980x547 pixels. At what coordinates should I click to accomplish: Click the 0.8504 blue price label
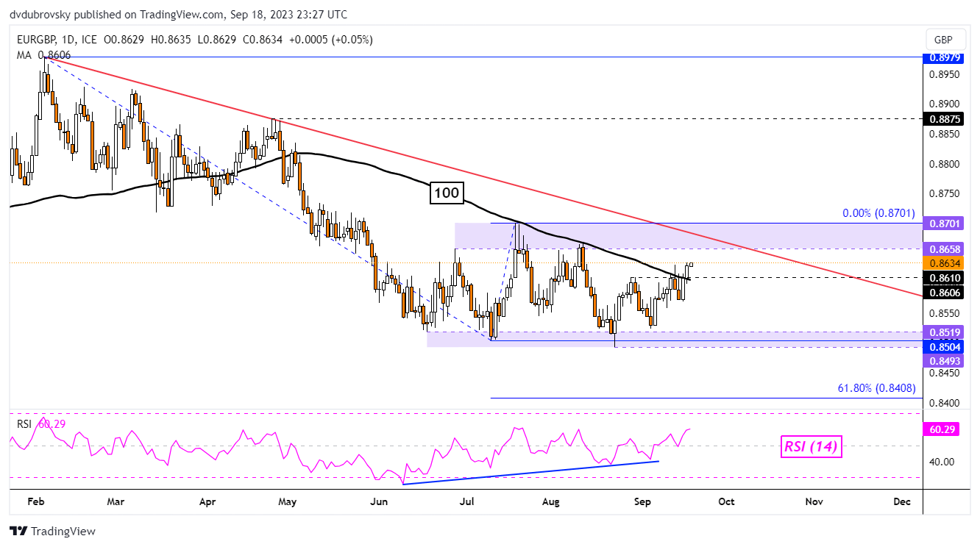[942, 346]
